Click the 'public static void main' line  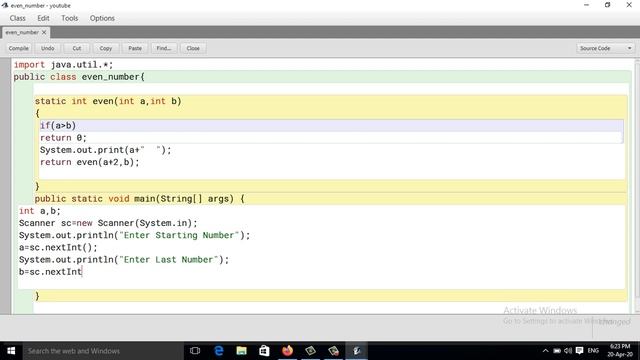pyautogui.click(x=140, y=199)
